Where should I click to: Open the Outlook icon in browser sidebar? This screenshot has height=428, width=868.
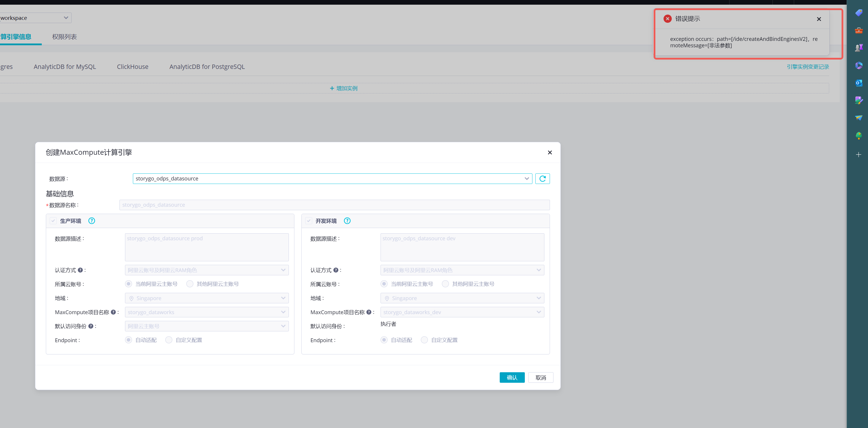click(859, 83)
